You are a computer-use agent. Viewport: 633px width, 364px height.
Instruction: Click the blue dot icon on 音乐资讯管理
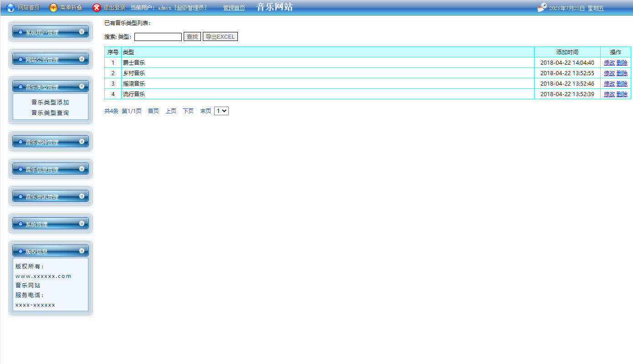(x=21, y=196)
